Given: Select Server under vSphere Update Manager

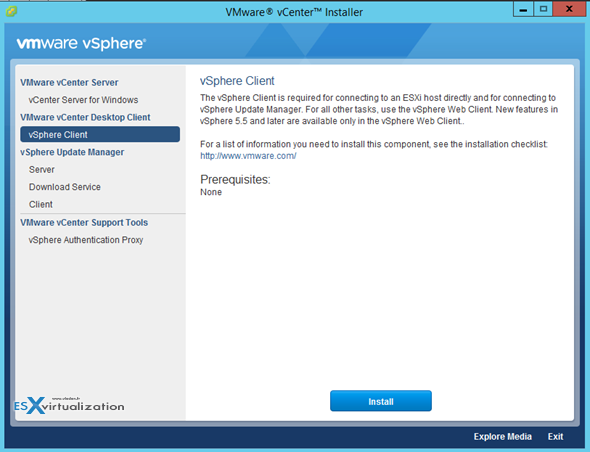Looking at the screenshot, I should 42,169.
